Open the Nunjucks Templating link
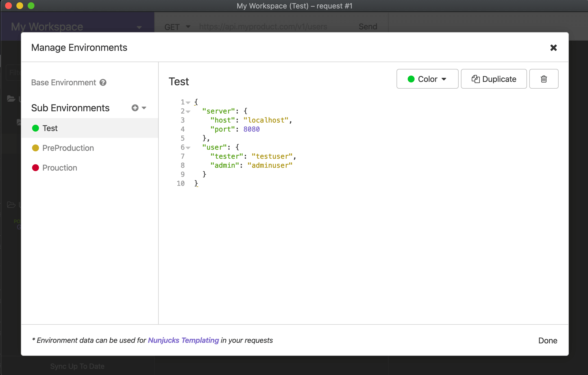Screen dimensions: 588x375 (183, 340)
